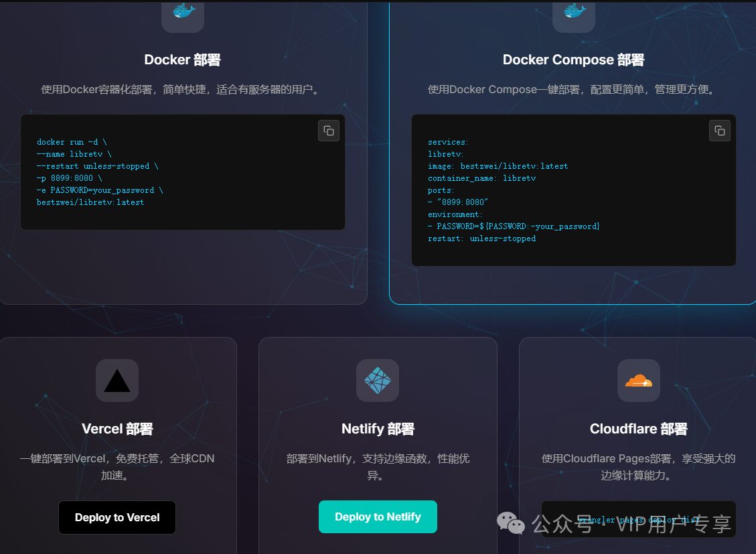
Task: Click the Deploy to Vercel button
Action: tap(117, 517)
